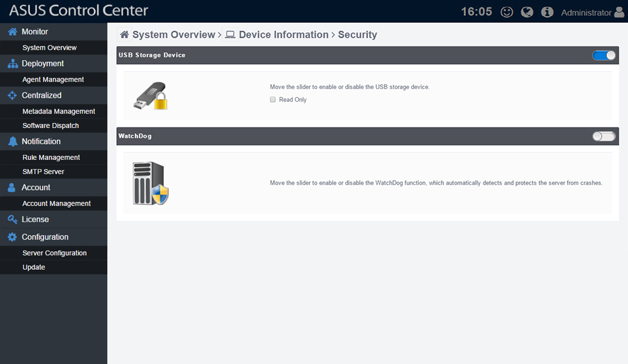Click Device Information breadcrumb link

click(283, 35)
